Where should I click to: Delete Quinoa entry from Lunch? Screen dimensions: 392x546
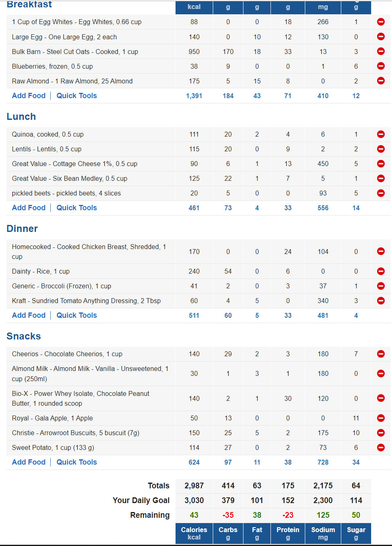coord(381,134)
